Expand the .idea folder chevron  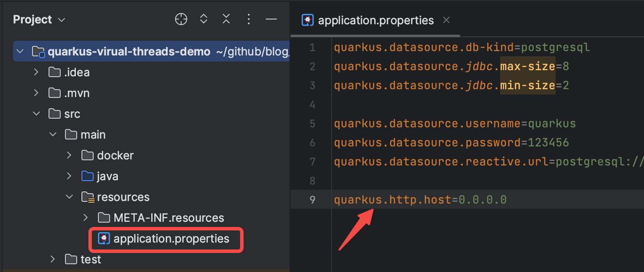click(36, 72)
